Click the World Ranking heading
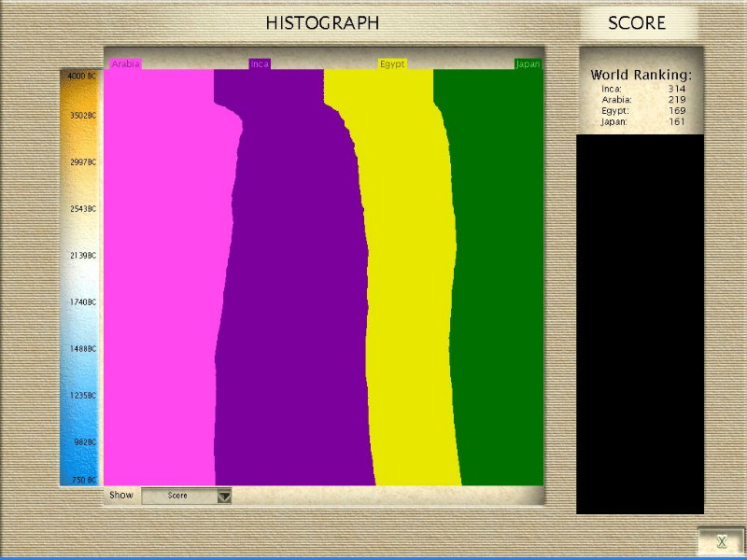The image size is (747, 560). pyautogui.click(x=641, y=74)
